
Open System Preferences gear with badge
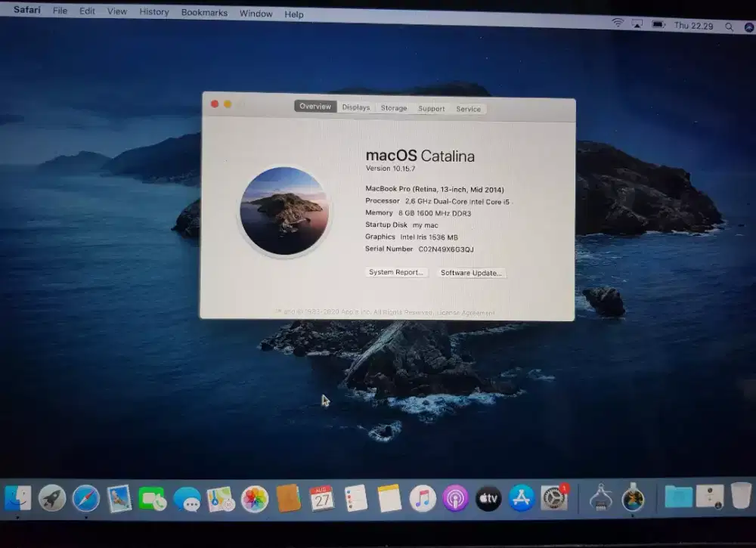pos(554,498)
